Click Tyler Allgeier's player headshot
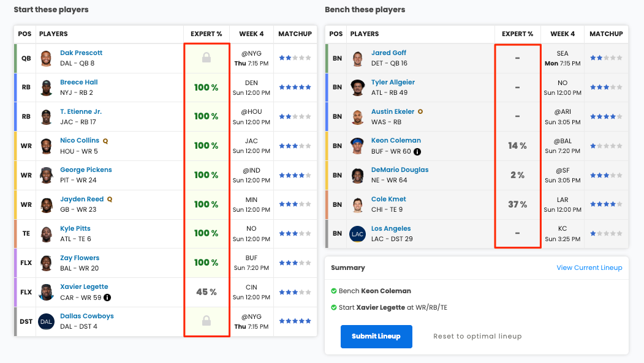Image resolution: width=644 pixels, height=363 pixels. [357, 88]
